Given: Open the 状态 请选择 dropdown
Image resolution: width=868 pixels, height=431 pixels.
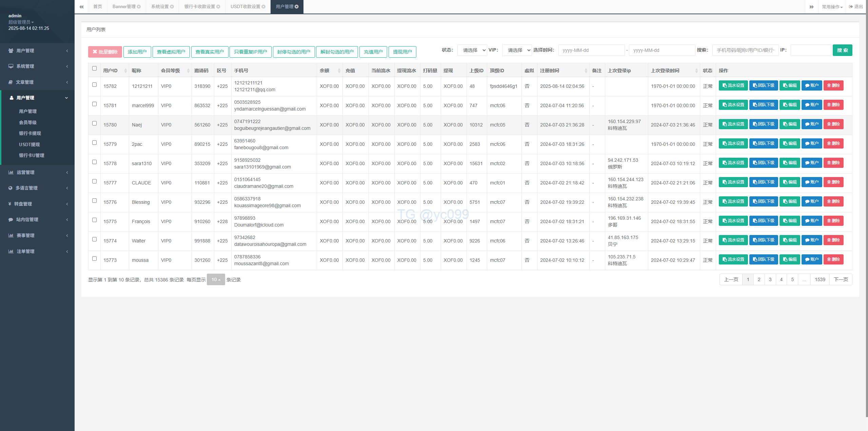Looking at the screenshot, I should tap(472, 50).
